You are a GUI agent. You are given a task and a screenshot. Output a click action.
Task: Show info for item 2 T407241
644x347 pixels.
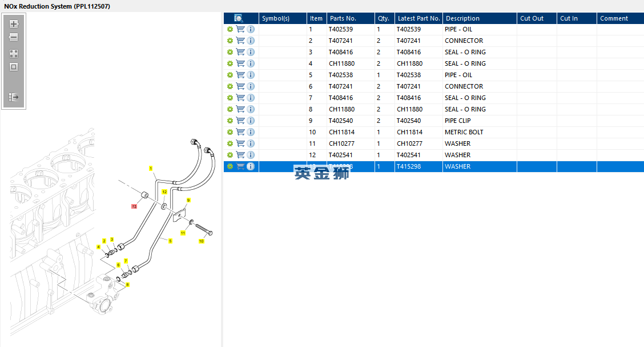pos(251,41)
